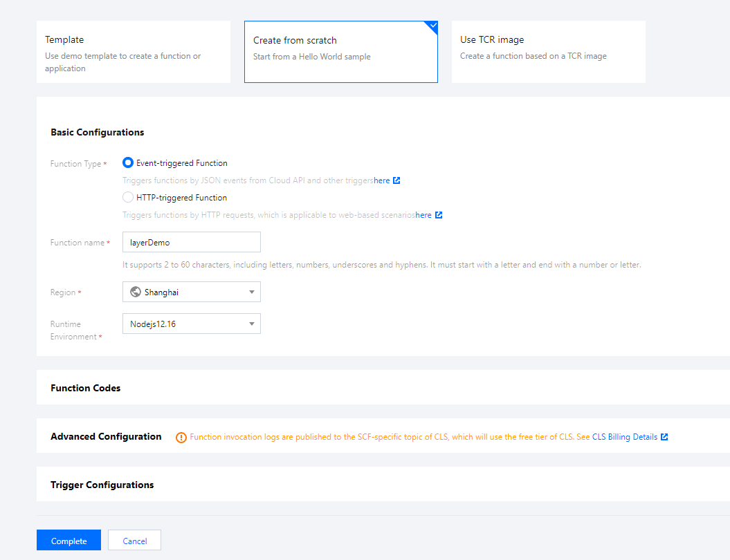Open external link icon after Event-triggered description

[x=396, y=181]
